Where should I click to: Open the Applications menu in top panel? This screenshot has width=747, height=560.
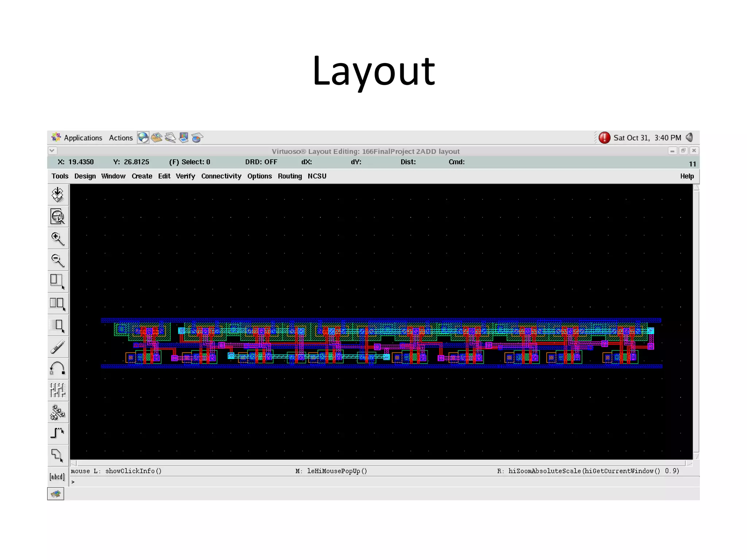pos(83,138)
